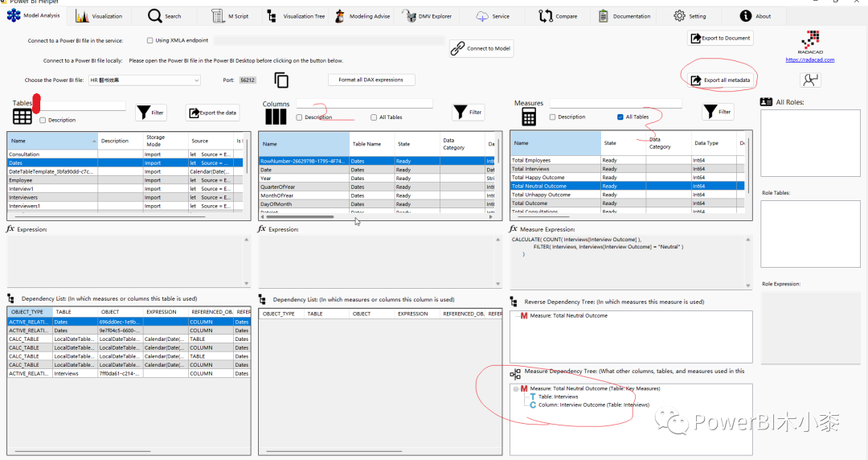This screenshot has width=868, height=460.
Task: Open the Setting tab
Action: (x=690, y=16)
